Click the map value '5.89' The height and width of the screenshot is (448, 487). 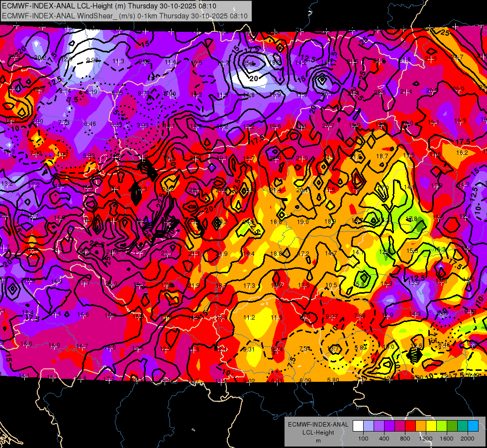tap(361, 347)
